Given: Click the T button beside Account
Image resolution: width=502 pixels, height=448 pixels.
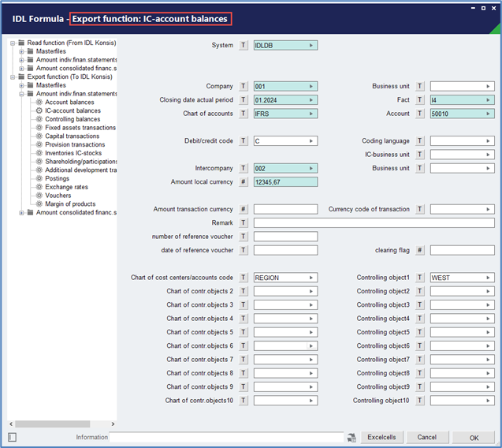Looking at the screenshot, I should 420,114.
